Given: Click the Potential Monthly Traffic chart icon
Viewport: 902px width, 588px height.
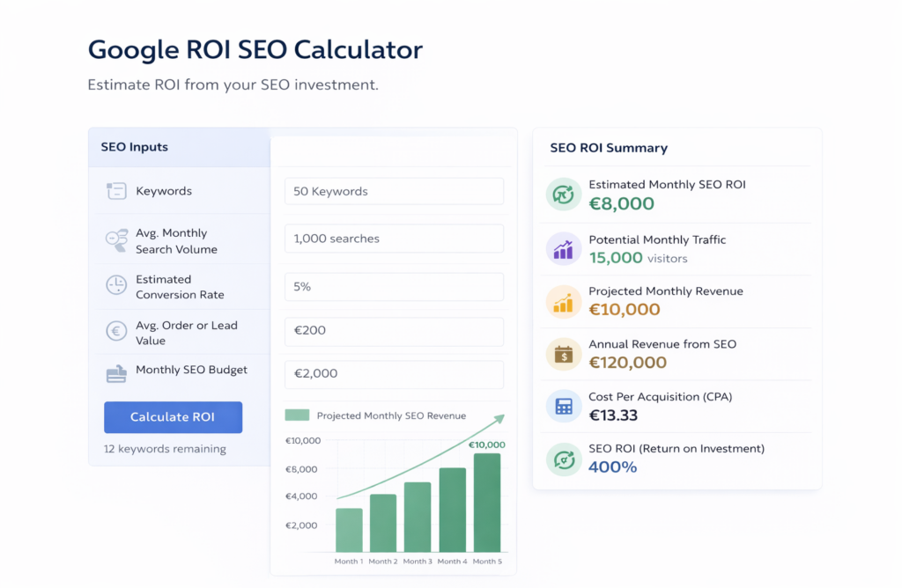Looking at the screenshot, I should (563, 248).
